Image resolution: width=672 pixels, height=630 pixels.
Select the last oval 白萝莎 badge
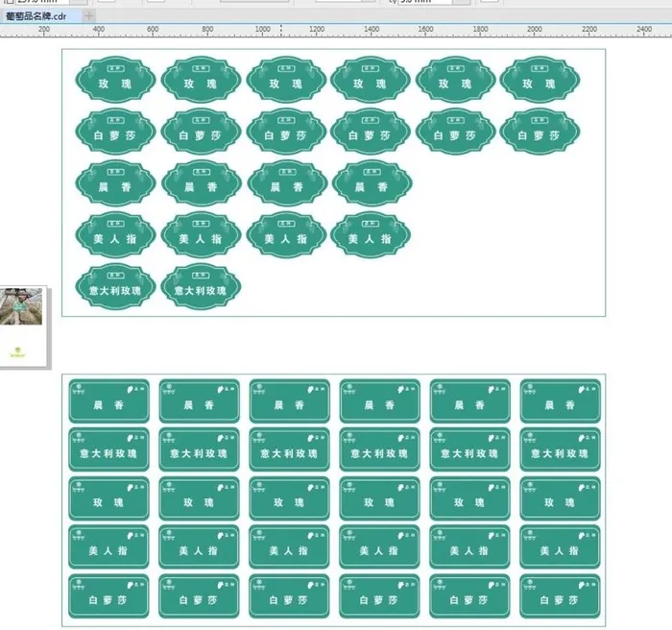(x=539, y=132)
